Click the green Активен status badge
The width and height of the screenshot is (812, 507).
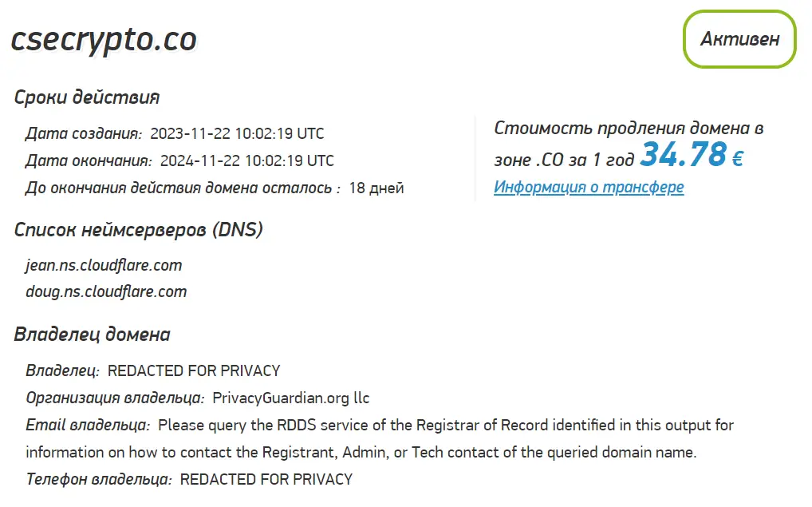click(738, 38)
